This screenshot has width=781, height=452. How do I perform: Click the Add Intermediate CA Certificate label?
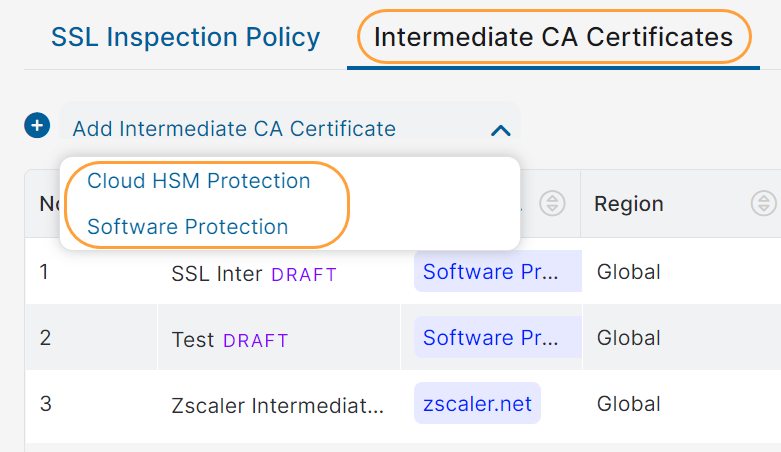234,129
